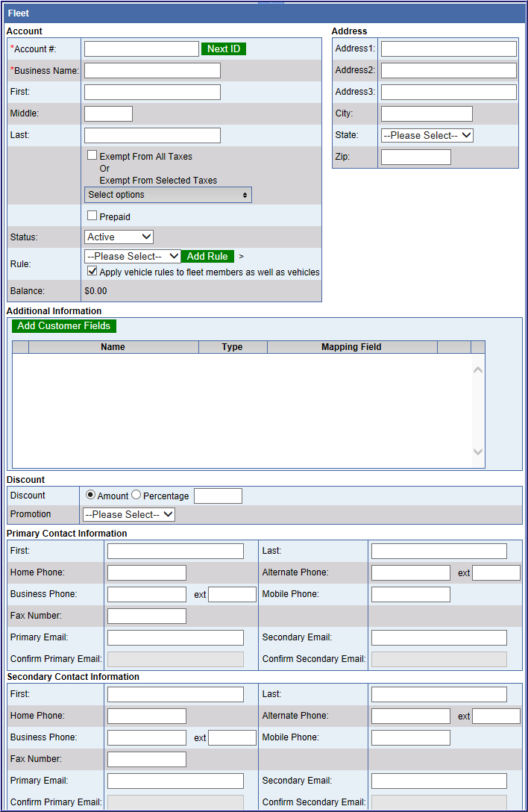
Task: Focus the Business Name text field
Action: [152, 71]
